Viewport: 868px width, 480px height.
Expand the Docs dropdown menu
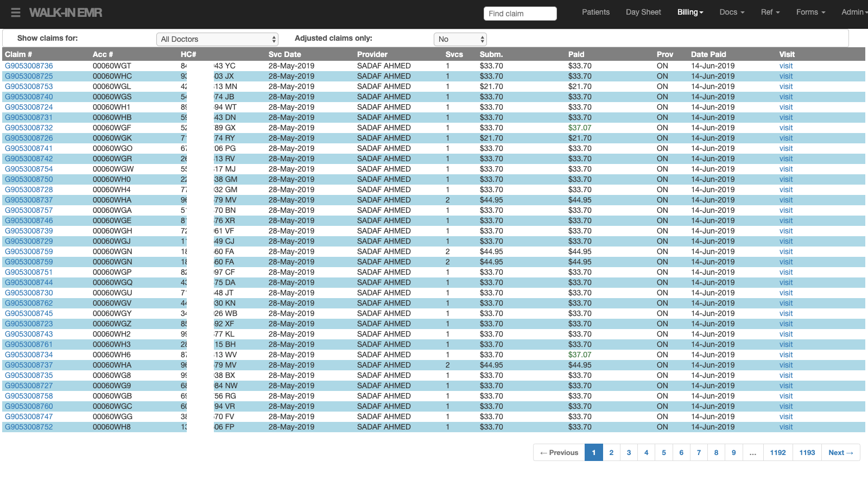pyautogui.click(x=732, y=12)
